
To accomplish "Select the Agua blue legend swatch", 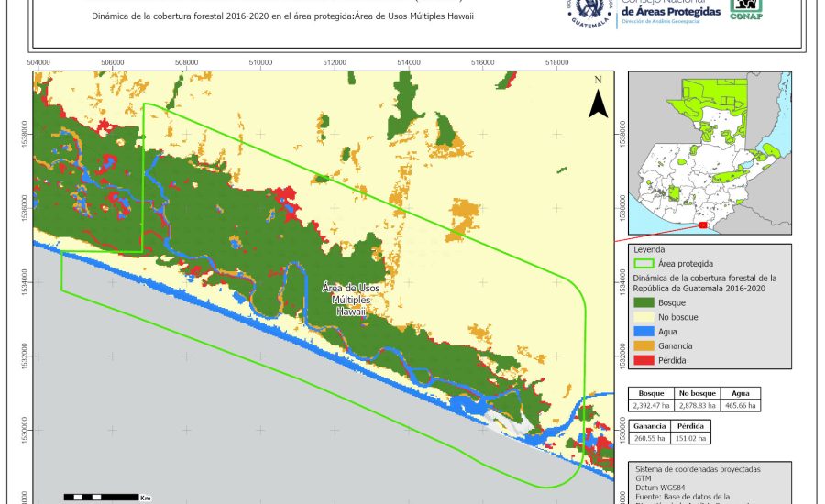I will 643,331.
